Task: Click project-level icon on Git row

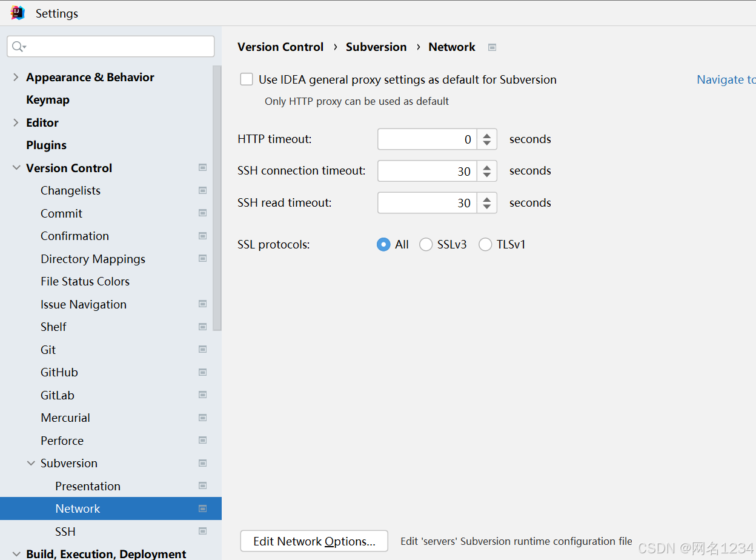Action: (x=203, y=350)
